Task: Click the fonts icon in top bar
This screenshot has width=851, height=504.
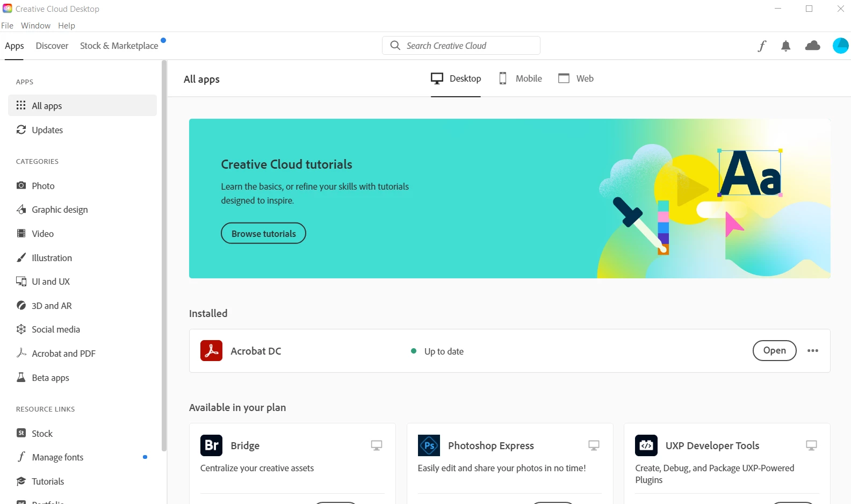Action: click(762, 46)
